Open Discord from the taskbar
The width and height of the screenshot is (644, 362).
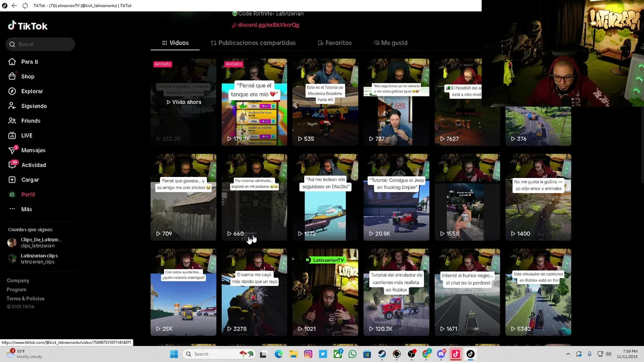[x=441, y=354]
